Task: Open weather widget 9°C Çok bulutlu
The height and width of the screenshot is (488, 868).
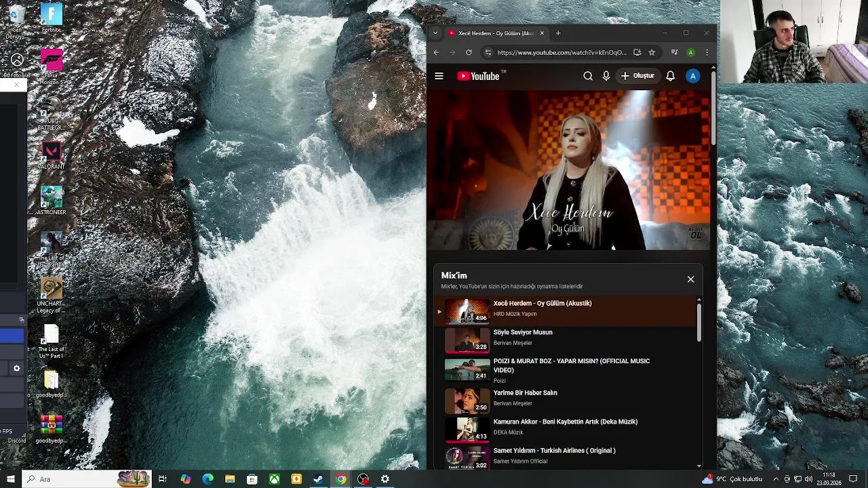Action: pyautogui.click(x=732, y=479)
